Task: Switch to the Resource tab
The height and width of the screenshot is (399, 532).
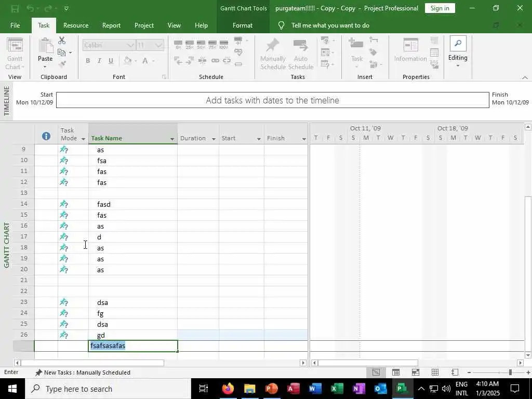Action: point(76,25)
